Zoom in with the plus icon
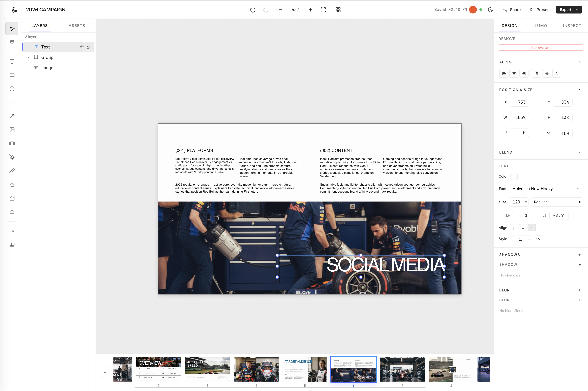The image size is (588, 391). 310,10
